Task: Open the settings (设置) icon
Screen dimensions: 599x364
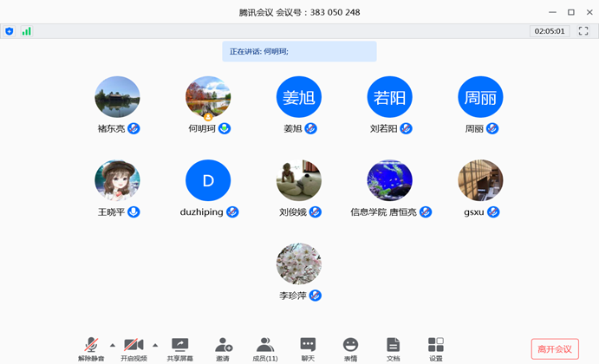Action: (x=435, y=348)
